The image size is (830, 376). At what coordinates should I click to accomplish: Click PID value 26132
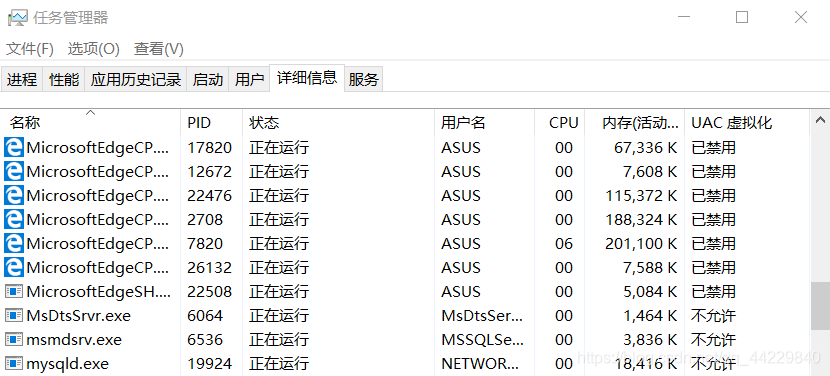click(x=210, y=267)
